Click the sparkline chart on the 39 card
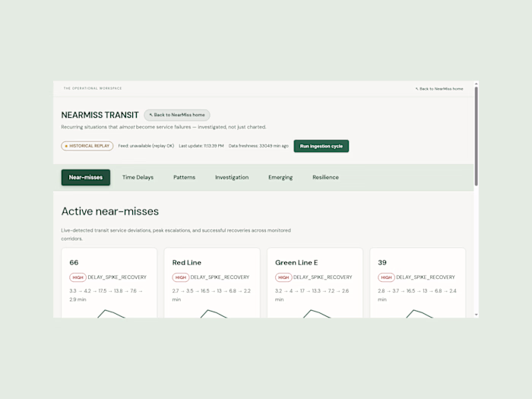532x399 pixels. pyautogui.click(x=420, y=313)
